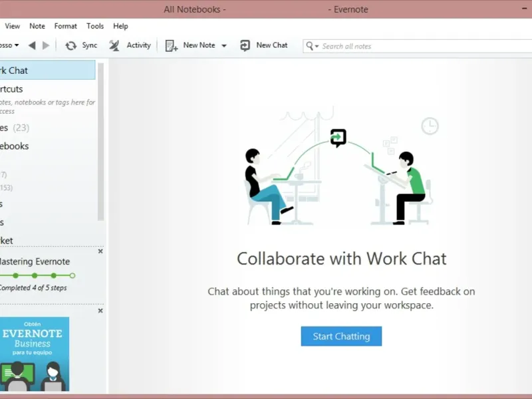The height and width of the screenshot is (399, 532).
Task: Click the Sync arrows icon
Action: (71, 45)
